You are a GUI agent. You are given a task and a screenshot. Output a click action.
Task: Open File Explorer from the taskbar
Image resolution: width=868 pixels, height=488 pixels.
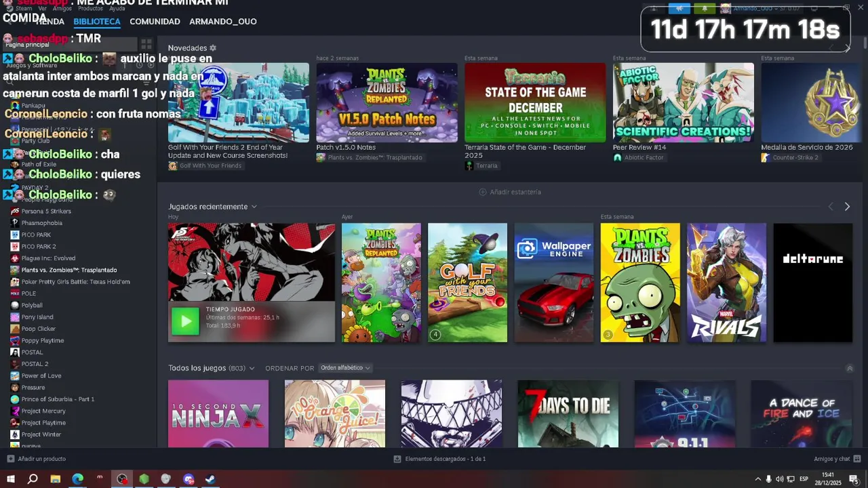coord(56,479)
